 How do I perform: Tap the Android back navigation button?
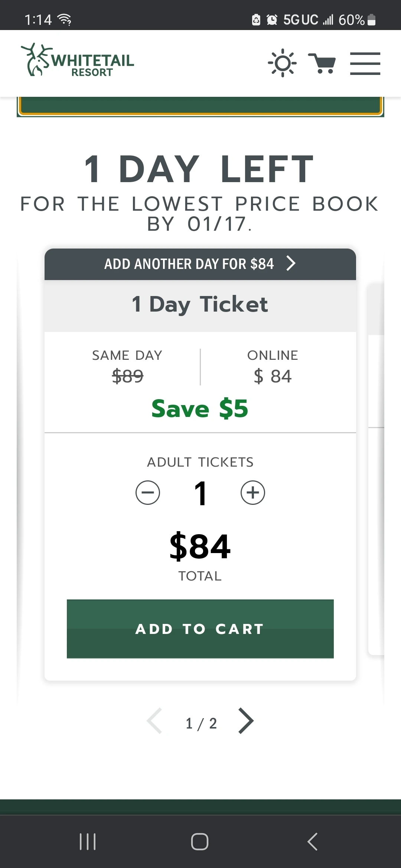(x=313, y=841)
